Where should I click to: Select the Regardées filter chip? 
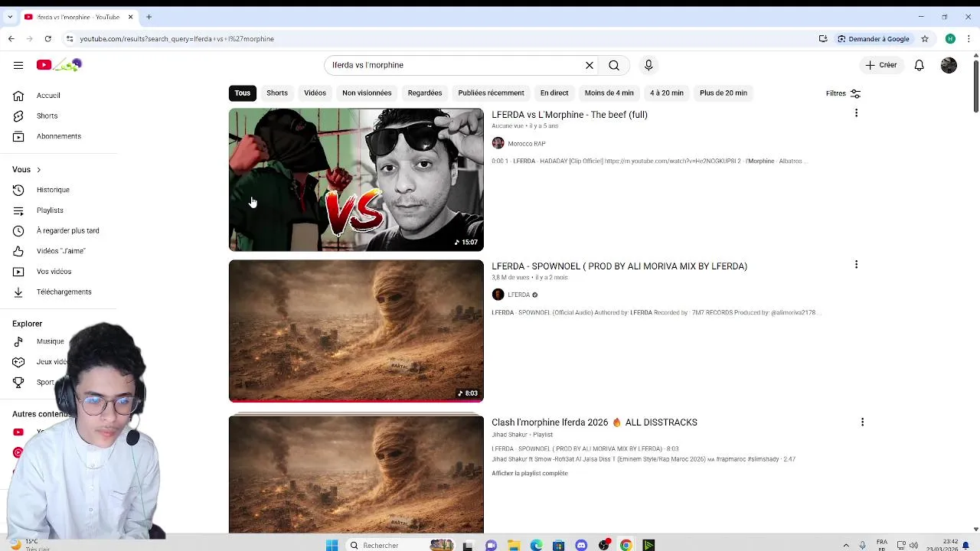[x=425, y=93]
